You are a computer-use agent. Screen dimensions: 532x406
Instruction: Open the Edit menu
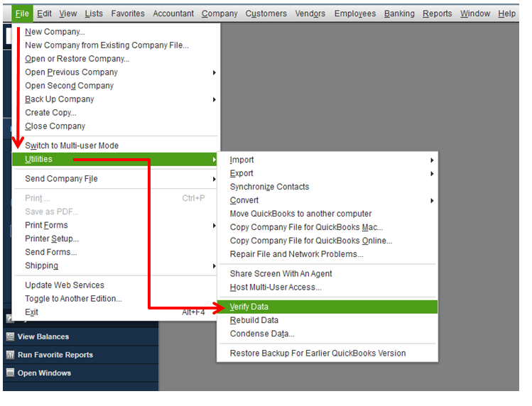[44, 13]
